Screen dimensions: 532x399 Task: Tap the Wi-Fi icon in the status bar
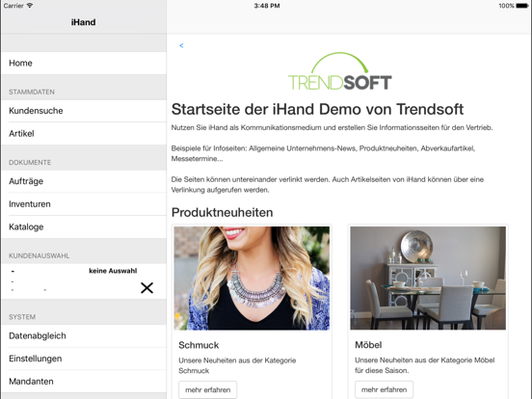pyautogui.click(x=30, y=6)
